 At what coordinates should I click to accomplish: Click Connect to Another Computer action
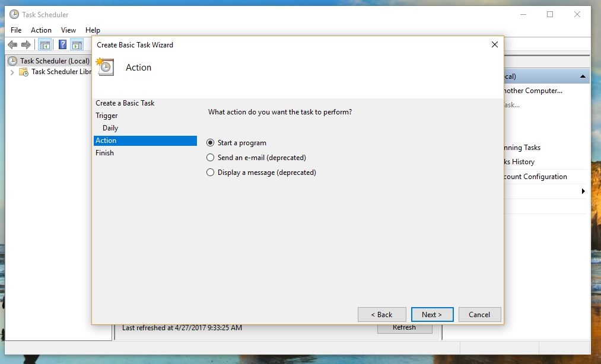[533, 91]
